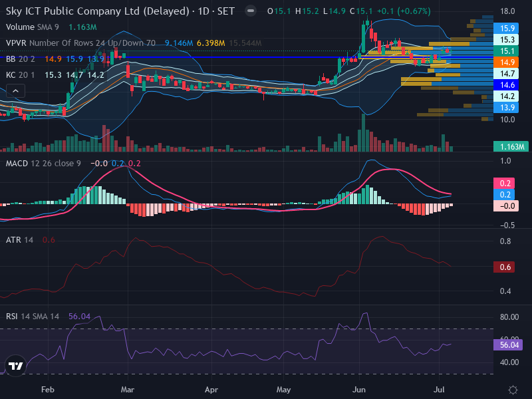The height and width of the screenshot is (399, 532).
Task: Click the 56.04 RSI value label
Action: pos(508,345)
